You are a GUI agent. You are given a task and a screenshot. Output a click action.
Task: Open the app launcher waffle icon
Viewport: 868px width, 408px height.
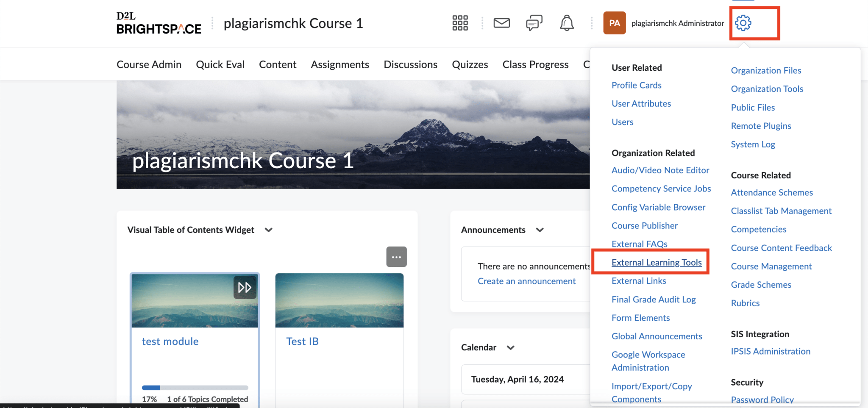coord(460,23)
